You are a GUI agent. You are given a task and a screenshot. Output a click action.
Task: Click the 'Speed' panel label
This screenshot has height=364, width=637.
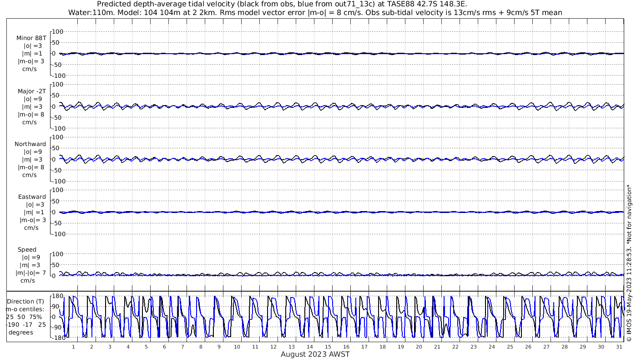(x=27, y=250)
